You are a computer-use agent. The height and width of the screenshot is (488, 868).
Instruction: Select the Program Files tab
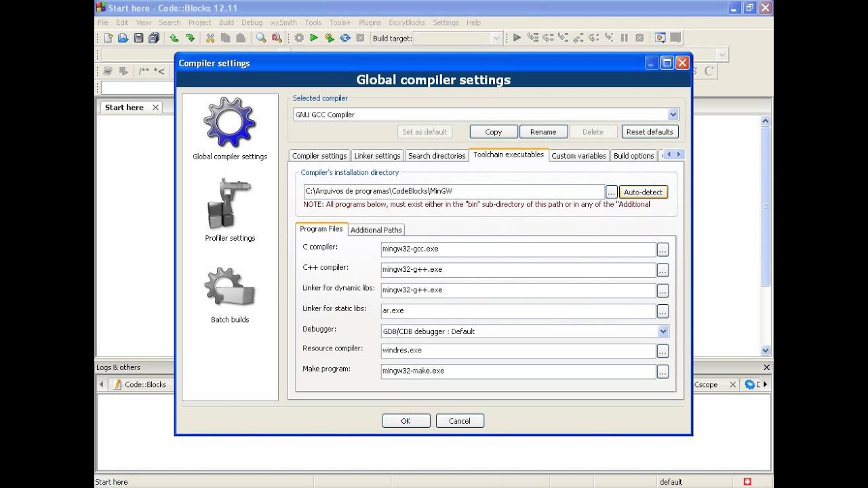pyautogui.click(x=321, y=229)
